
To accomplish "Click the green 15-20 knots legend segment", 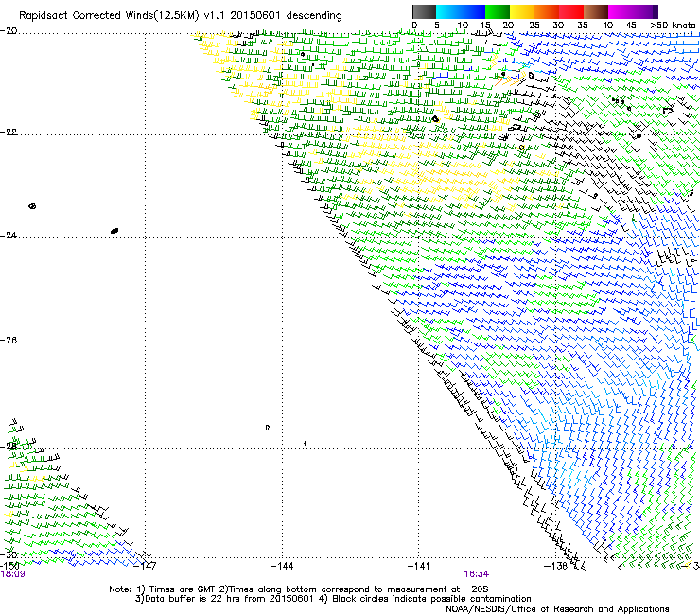I will pos(498,11).
